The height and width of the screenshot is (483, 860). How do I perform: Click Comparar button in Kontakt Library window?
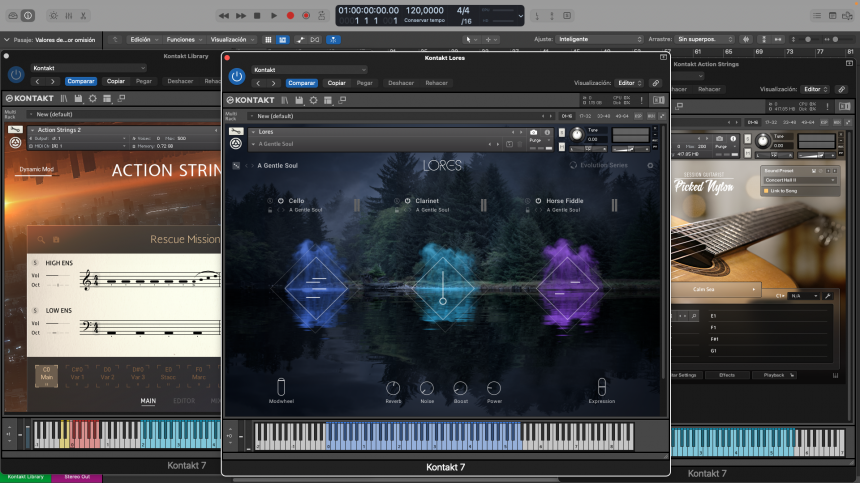(81, 81)
